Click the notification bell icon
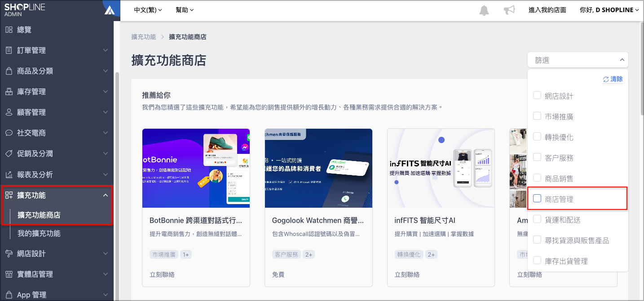Screen dimensions: 644x301 click(484, 10)
